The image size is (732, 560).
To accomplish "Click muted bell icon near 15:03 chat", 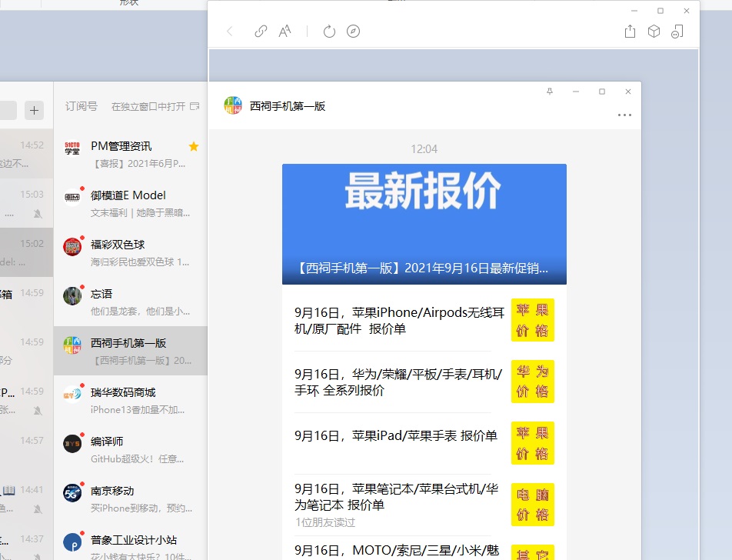I will [38, 214].
